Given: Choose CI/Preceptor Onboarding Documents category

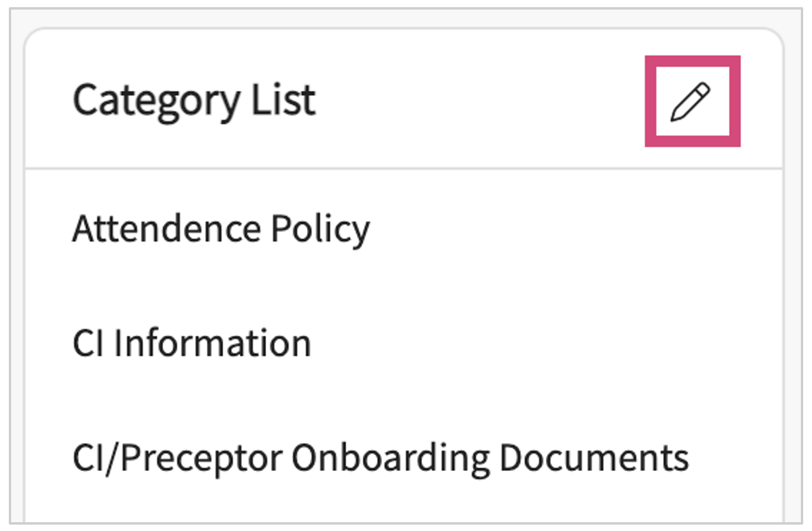Looking at the screenshot, I should point(380,458).
